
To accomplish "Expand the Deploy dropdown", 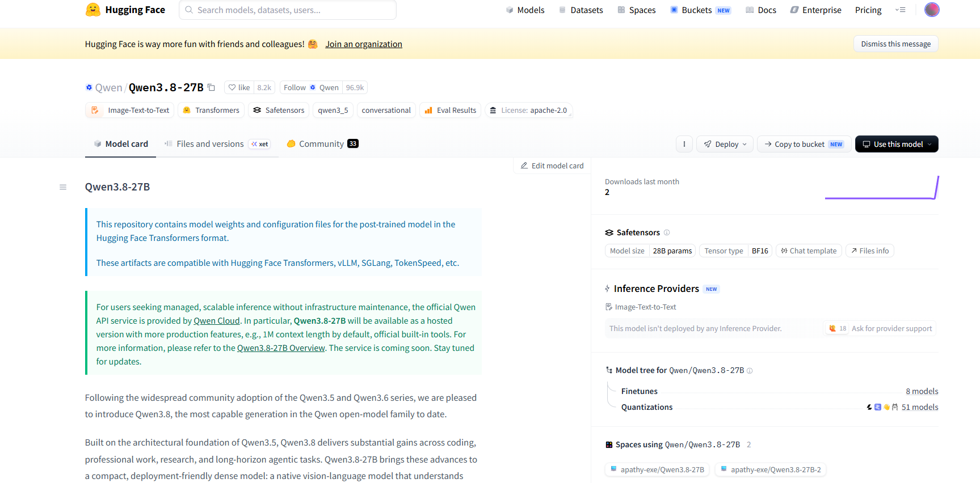I will click(x=725, y=144).
